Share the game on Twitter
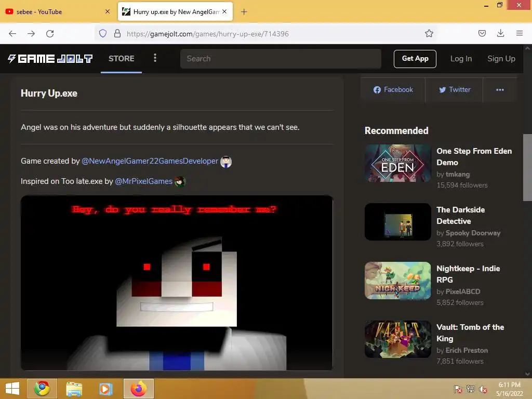Image resolution: width=532 pixels, height=399 pixels. pos(454,89)
